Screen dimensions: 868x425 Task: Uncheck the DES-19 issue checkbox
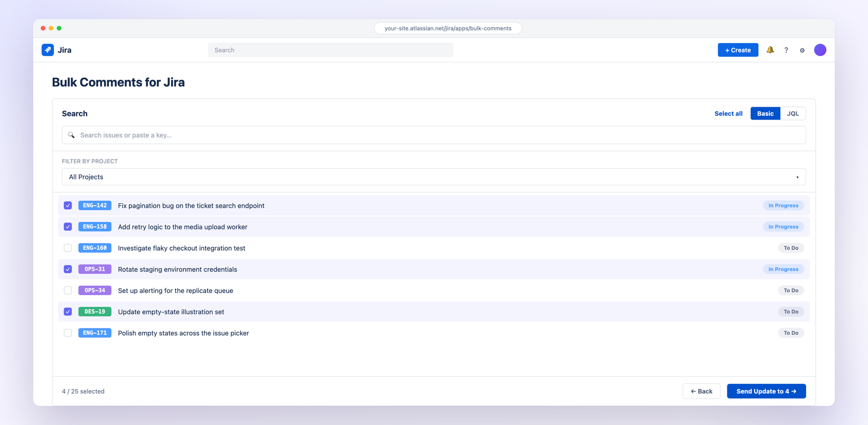click(68, 312)
